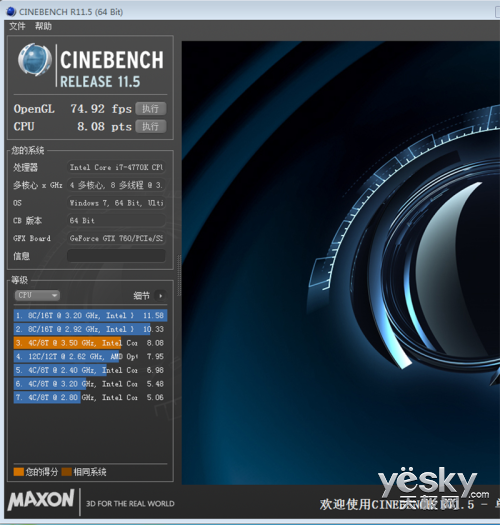Select ranking row 4 AMD 12C/12T
Image resolution: width=500 pixels, height=525 pixels.
point(90,357)
